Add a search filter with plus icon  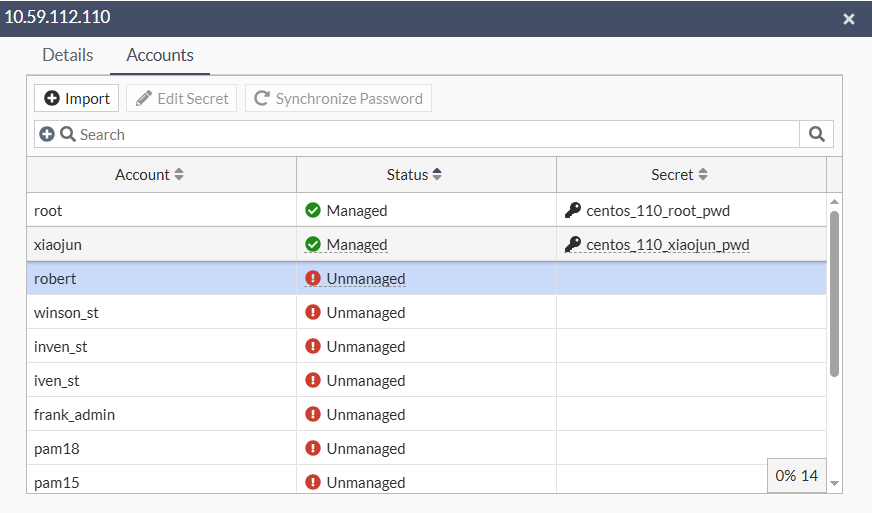47,134
